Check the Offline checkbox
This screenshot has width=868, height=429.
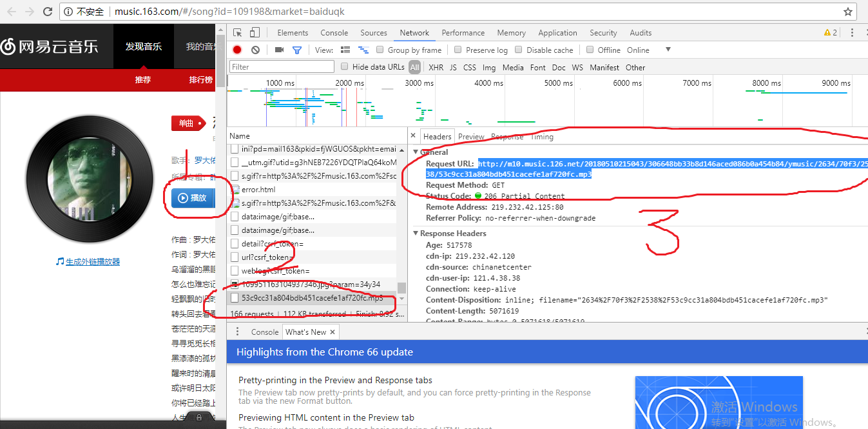coord(590,50)
